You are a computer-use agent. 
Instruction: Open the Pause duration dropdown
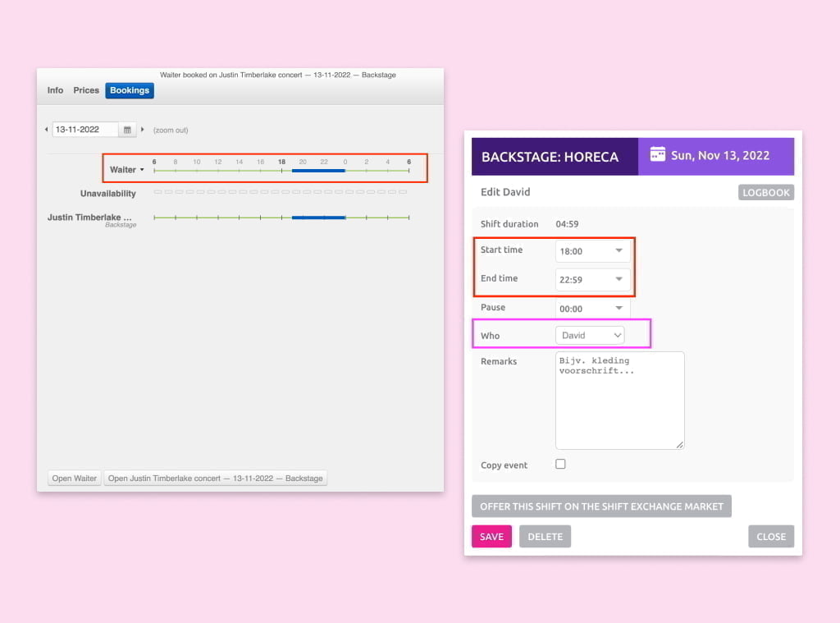point(592,309)
